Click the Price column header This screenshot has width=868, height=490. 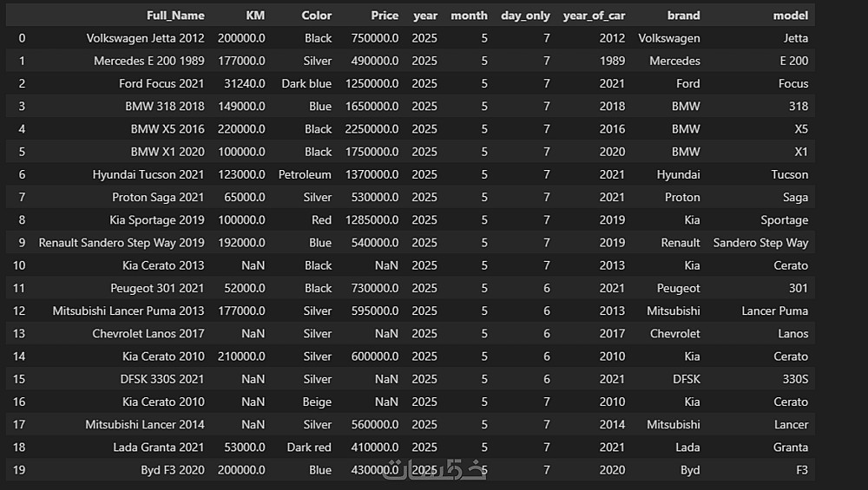click(385, 16)
